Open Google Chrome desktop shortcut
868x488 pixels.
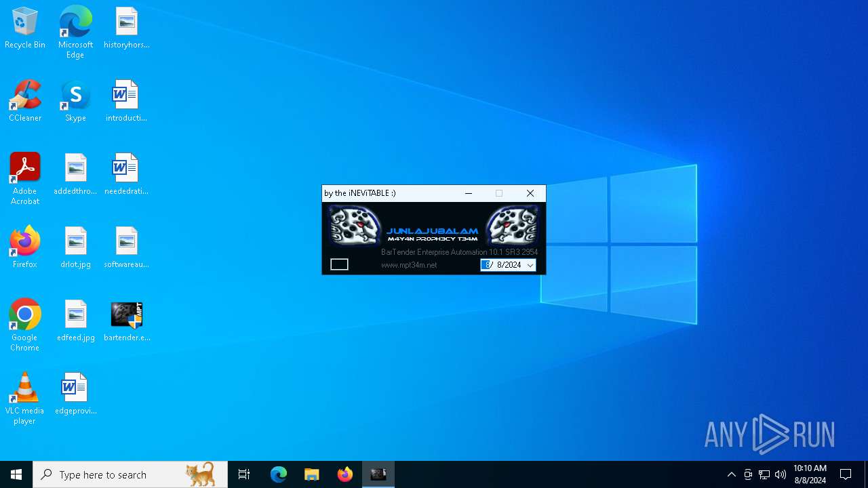click(x=25, y=325)
